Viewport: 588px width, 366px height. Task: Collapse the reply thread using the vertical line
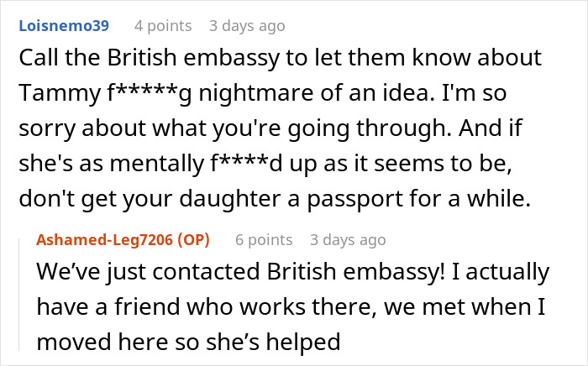18,295
